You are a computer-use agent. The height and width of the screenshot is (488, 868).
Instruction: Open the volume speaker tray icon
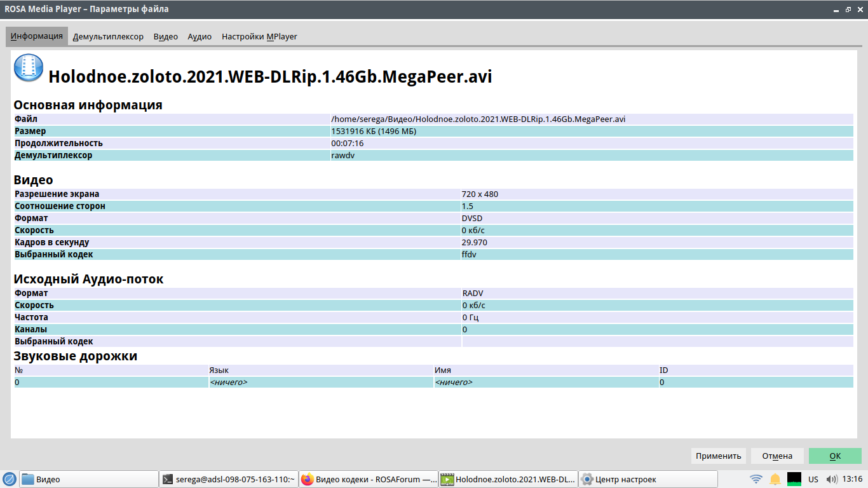(831, 479)
